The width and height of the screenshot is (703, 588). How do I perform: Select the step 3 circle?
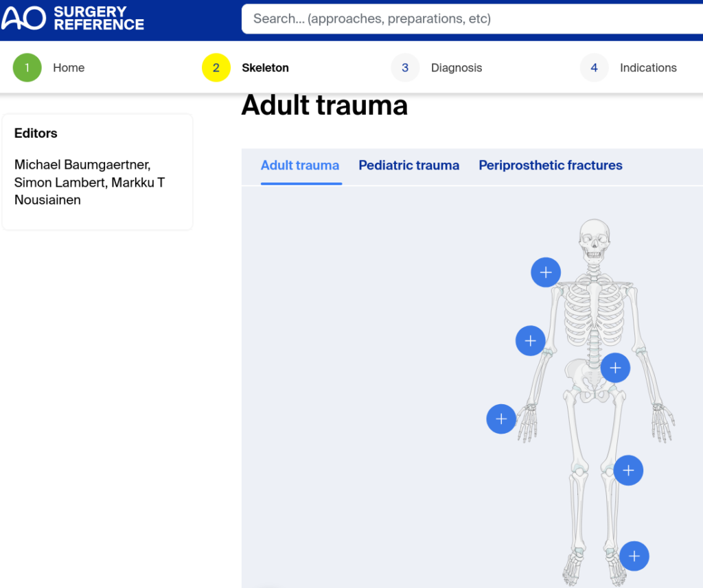(x=405, y=67)
